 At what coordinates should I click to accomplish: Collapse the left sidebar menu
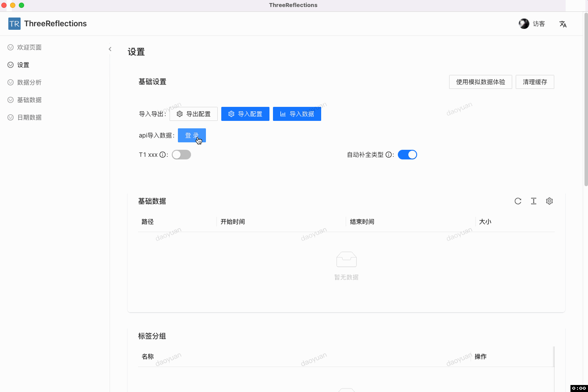[110, 49]
